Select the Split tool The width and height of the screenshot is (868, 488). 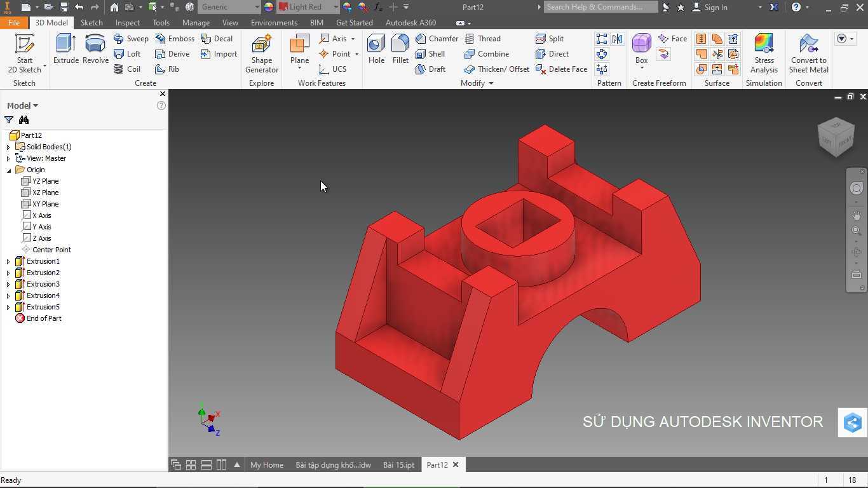point(550,39)
